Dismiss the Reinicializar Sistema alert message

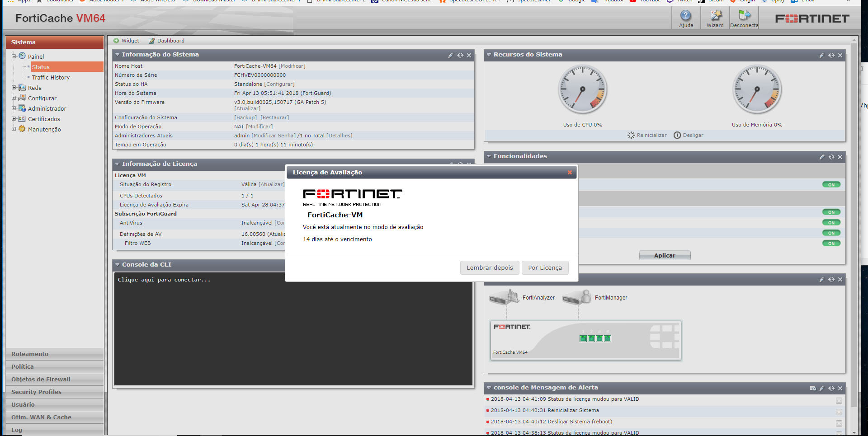pos(839,412)
